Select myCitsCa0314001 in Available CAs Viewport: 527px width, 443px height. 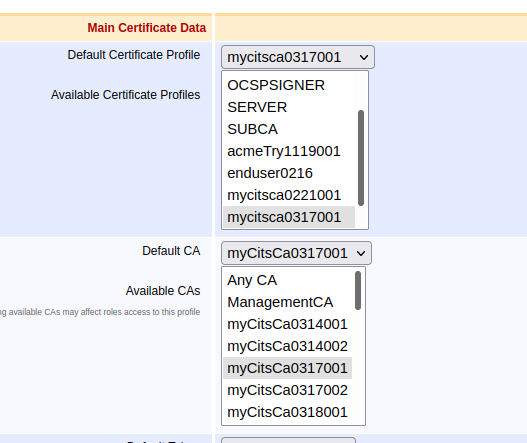[x=288, y=324]
